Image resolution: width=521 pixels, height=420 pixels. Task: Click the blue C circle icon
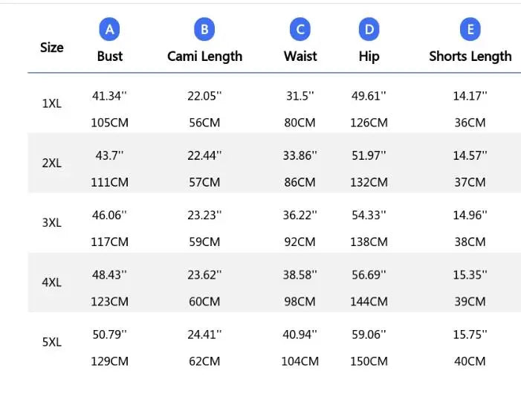click(300, 29)
